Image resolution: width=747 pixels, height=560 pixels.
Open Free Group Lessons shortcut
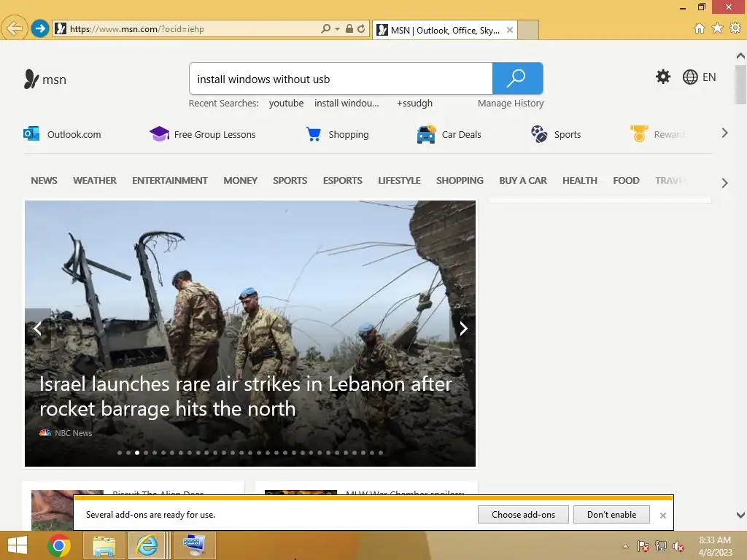click(203, 134)
